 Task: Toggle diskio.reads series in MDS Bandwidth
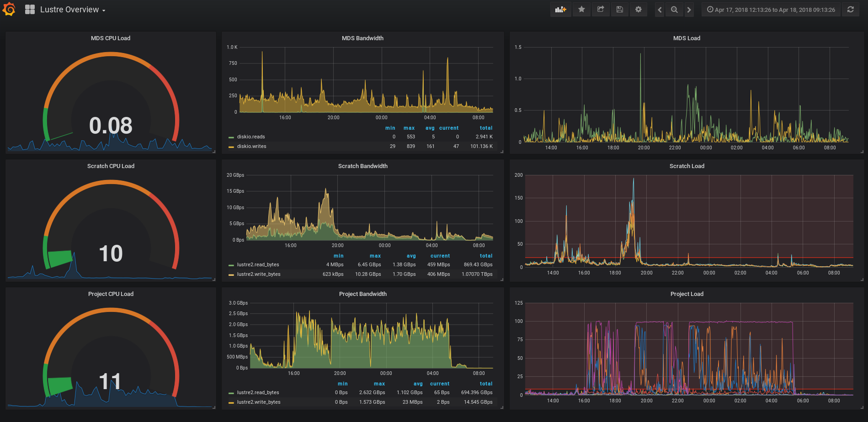click(251, 137)
